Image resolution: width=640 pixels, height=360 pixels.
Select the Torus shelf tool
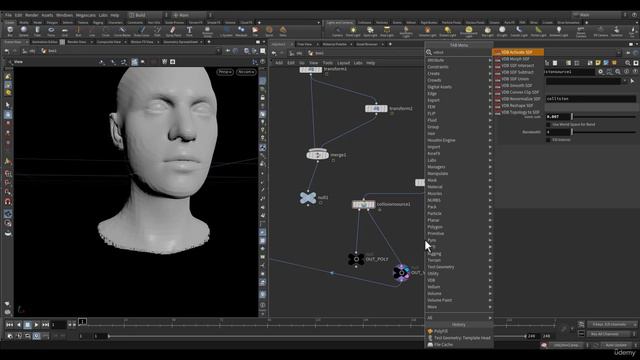(x=51, y=31)
